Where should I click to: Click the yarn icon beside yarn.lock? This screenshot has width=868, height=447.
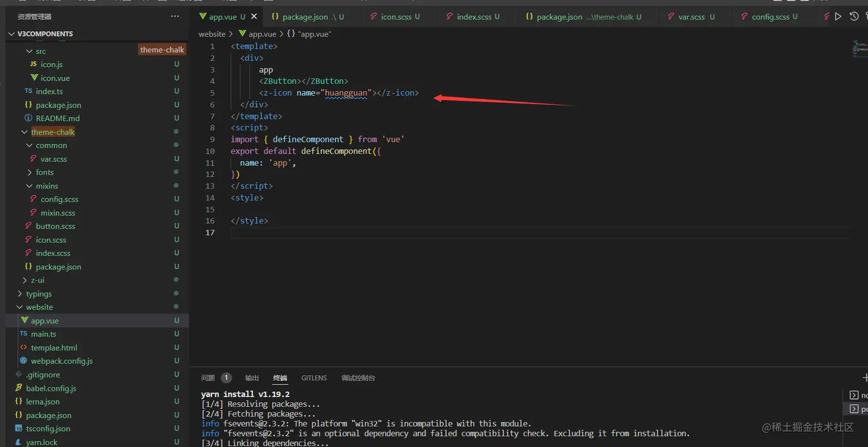(18, 442)
